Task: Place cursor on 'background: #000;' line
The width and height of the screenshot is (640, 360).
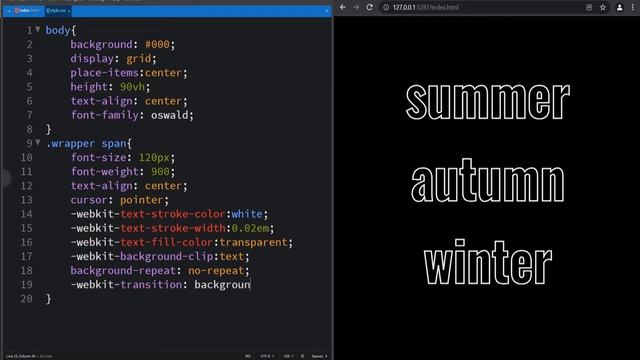Action: point(122,44)
